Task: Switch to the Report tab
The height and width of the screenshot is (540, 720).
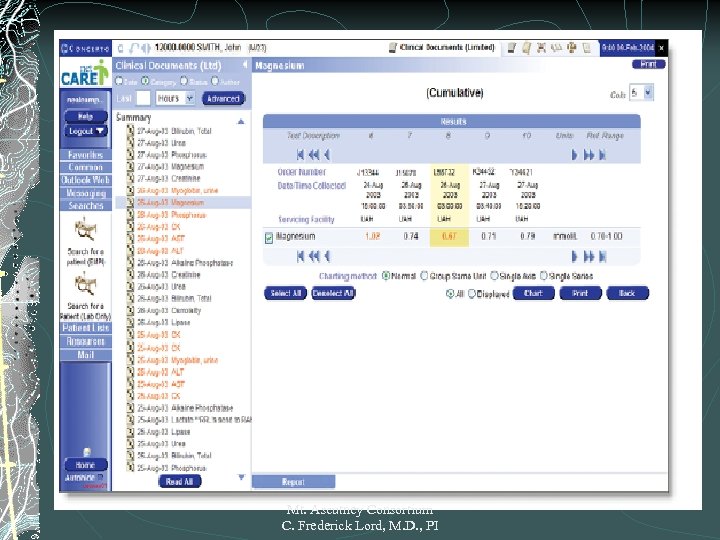Action: [293, 482]
